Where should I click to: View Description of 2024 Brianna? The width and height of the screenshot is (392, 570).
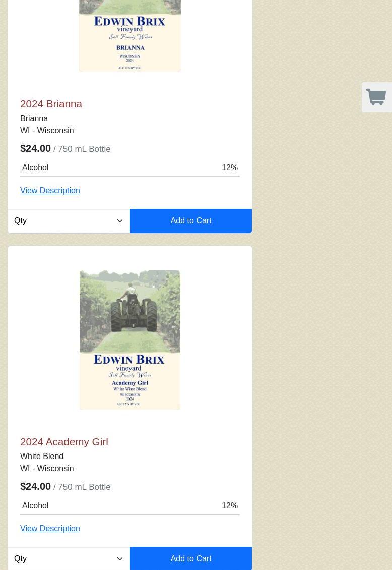[50, 191]
